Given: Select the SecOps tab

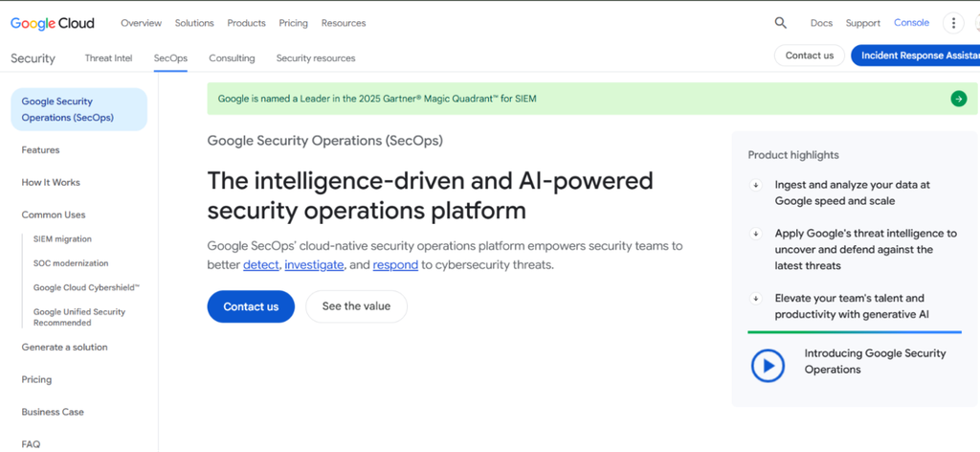Looking at the screenshot, I should coord(170,58).
